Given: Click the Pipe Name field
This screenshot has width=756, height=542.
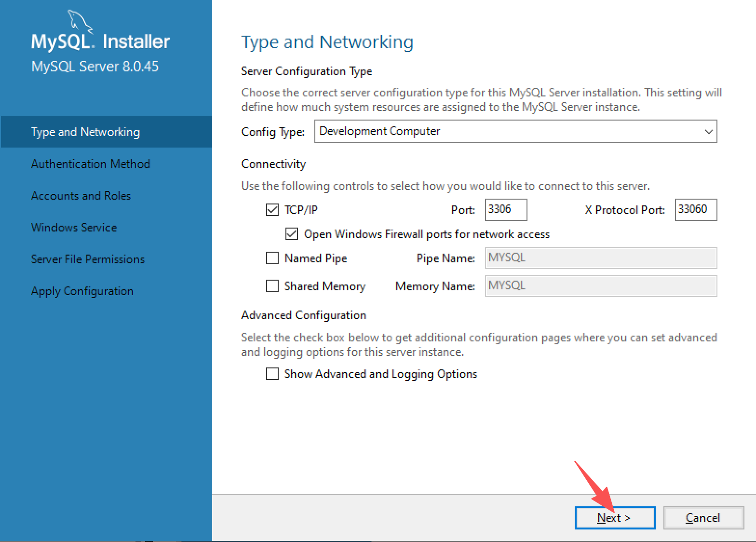Looking at the screenshot, I should point(601,258).
